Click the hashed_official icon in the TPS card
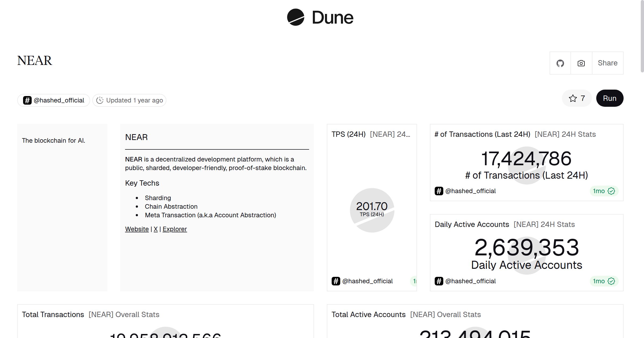Image resolution: width=644 pixels, height=338 pixels. [336, 281]
